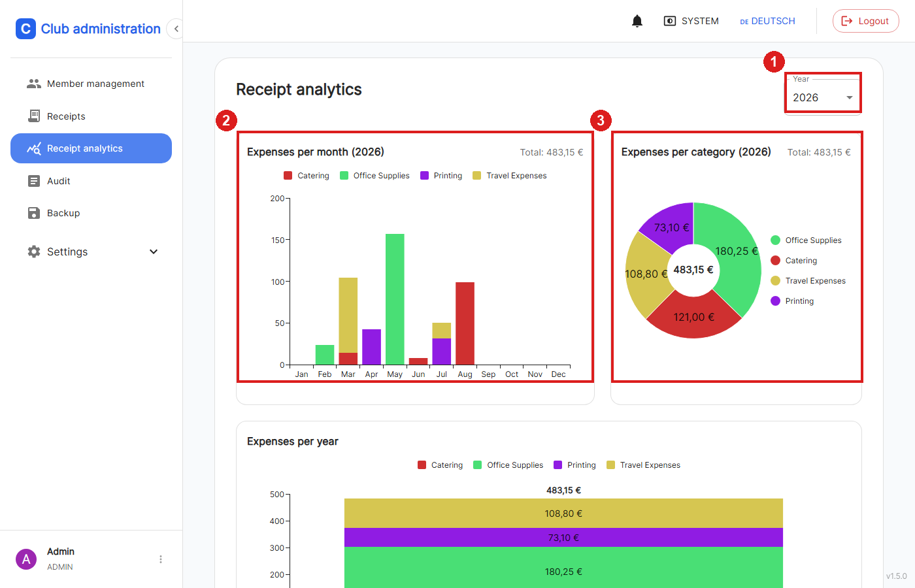The width and height of the screenshot is (915, 588).
Task: Collapse the sidebar with chevron button
Action: (x=176, y=29)
